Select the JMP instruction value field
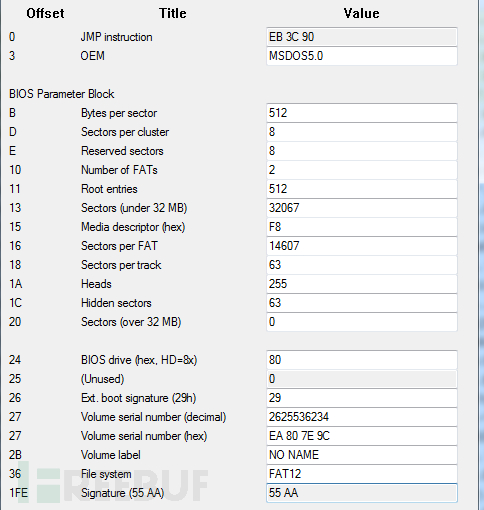 [362, 37]
